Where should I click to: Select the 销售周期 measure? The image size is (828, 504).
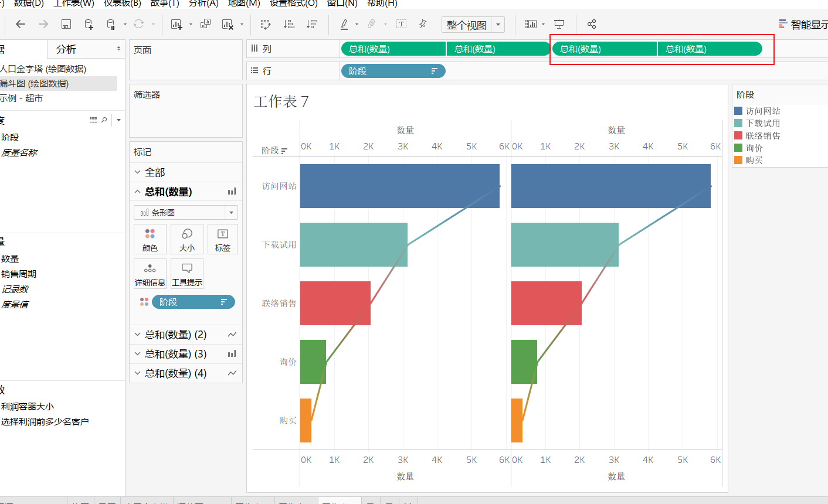pyautogui.click(x=19, y=274)
